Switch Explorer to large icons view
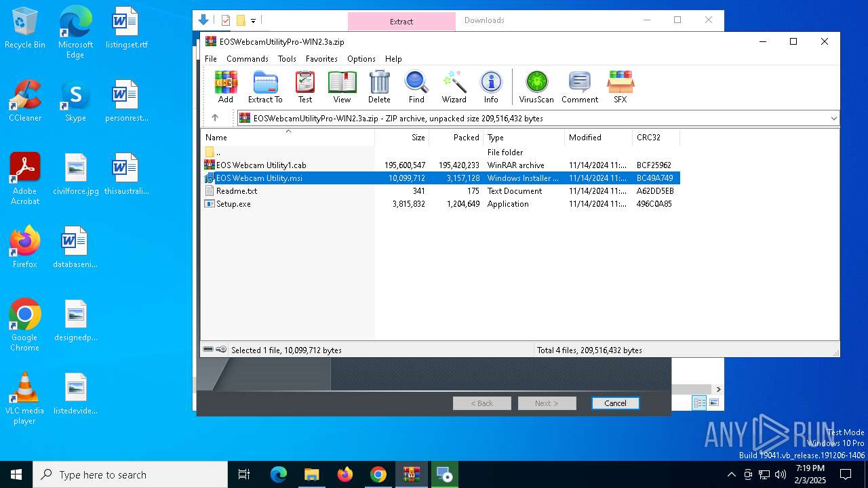This screenshot has width=868, height=488. click(713, 403)
